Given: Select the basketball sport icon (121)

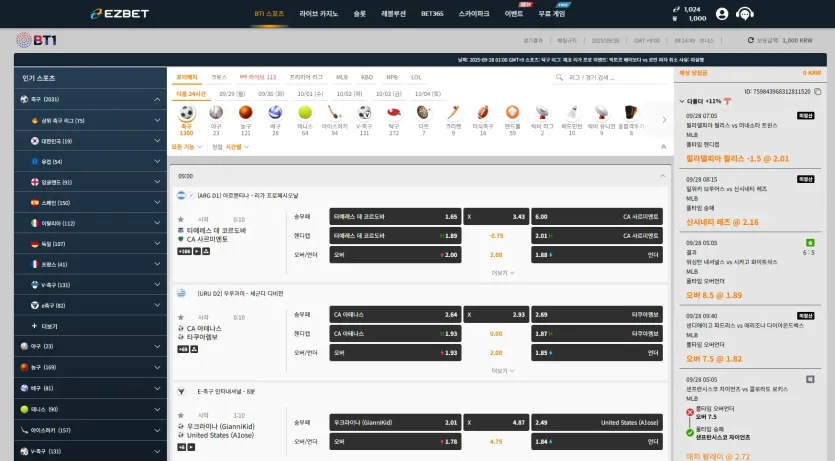Looking at the screenshot, I should 245,112.
